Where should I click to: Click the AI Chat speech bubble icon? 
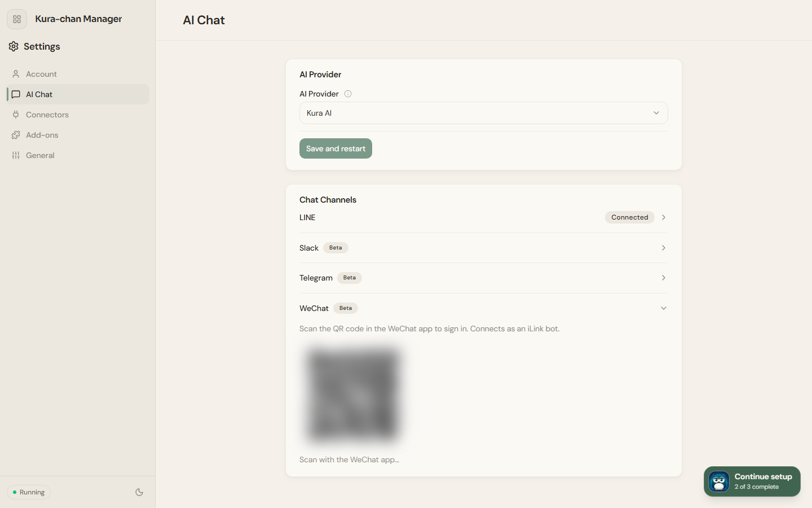pos(16,94)
